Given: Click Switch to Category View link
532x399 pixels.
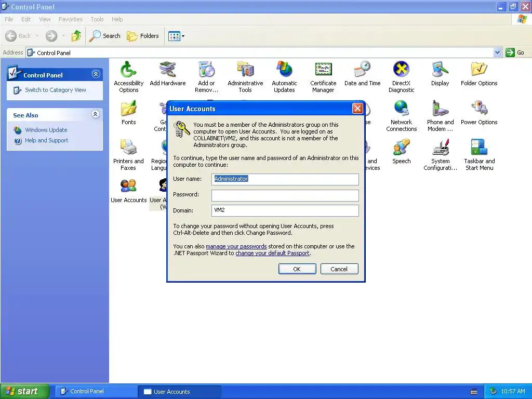Looking at the screenshot, I should pyautogui.click(x=55, y=90).
